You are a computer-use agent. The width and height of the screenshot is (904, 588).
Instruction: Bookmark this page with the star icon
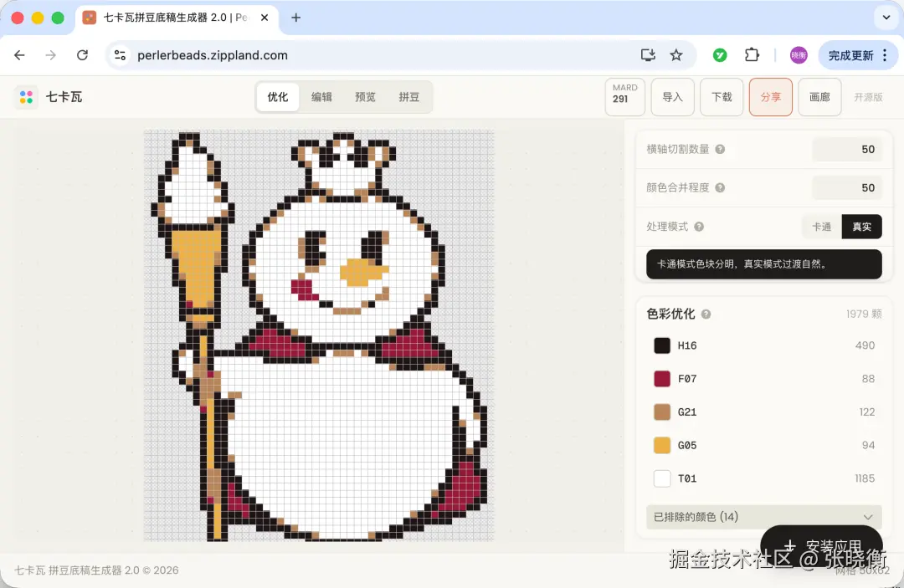[x=676, y=55]
